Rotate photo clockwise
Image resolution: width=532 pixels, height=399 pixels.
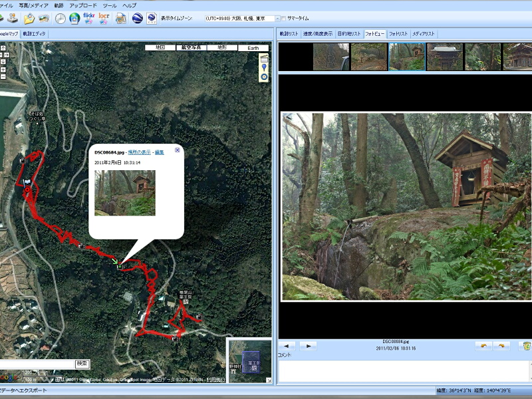point(501,346)
